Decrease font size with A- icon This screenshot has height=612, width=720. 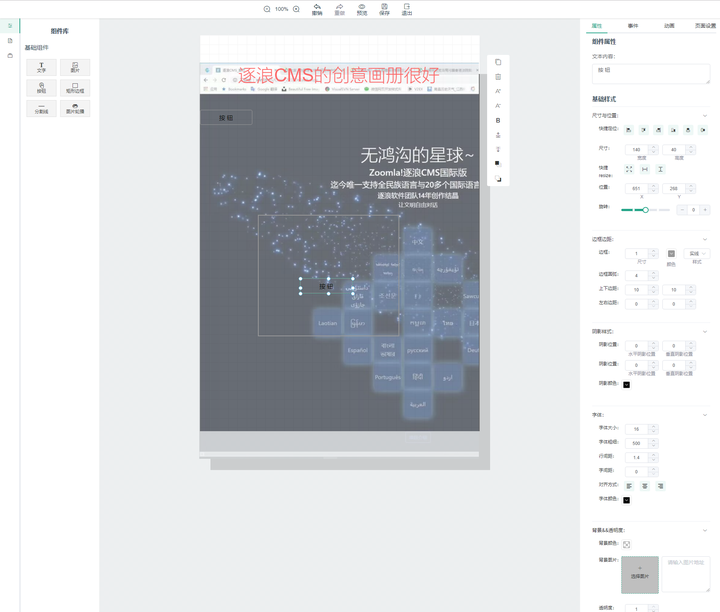coord(498,106)
